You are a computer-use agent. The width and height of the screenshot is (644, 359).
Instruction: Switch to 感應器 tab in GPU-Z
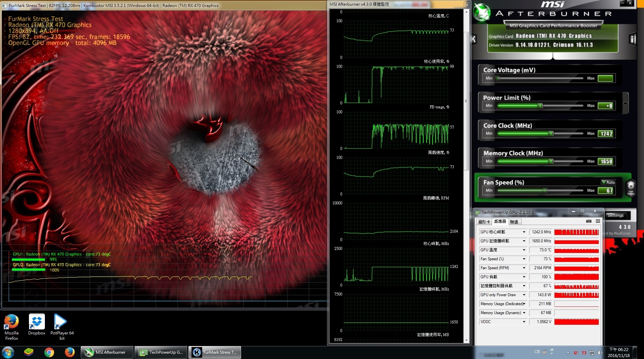500,221
